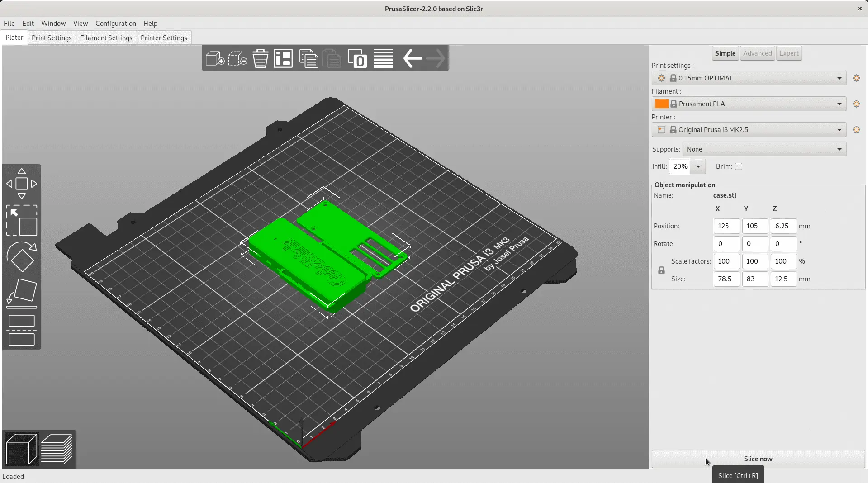Click the Arrange objects icon
Screen dimensions: 868x483
pyautogui.click(x=283, y=58)
